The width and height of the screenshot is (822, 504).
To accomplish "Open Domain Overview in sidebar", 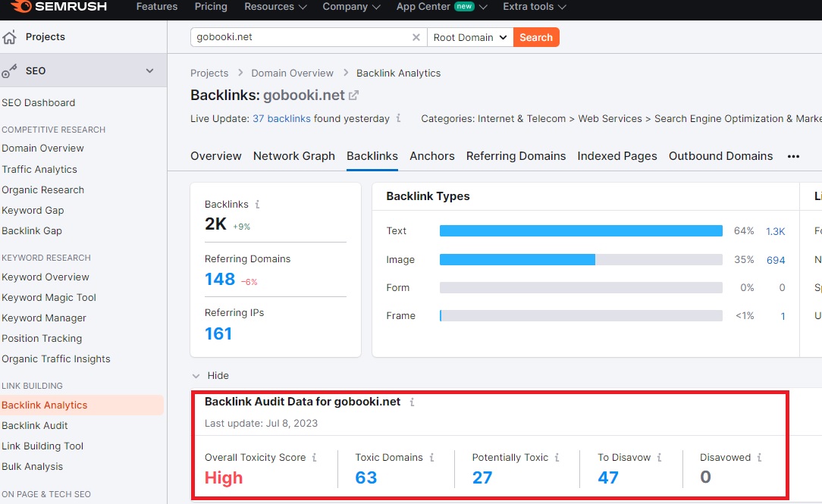I will (42, 149).
